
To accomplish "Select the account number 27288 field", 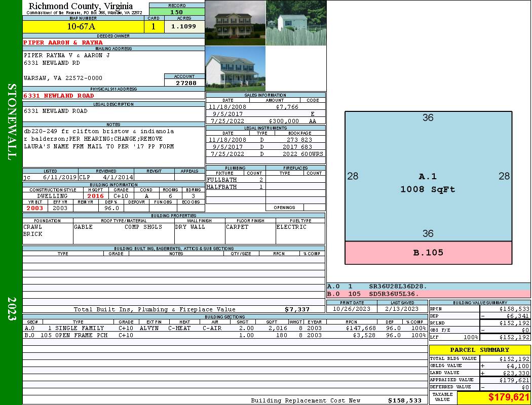I will pos(184,83).
